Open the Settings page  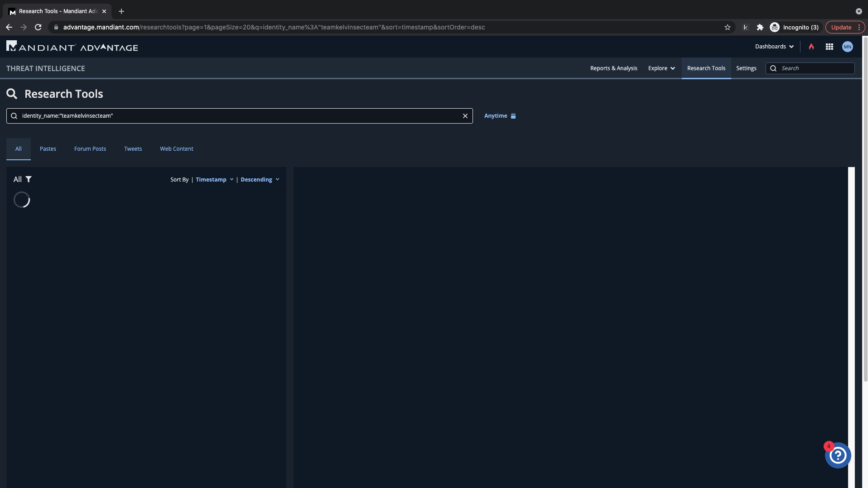(746, 68)
